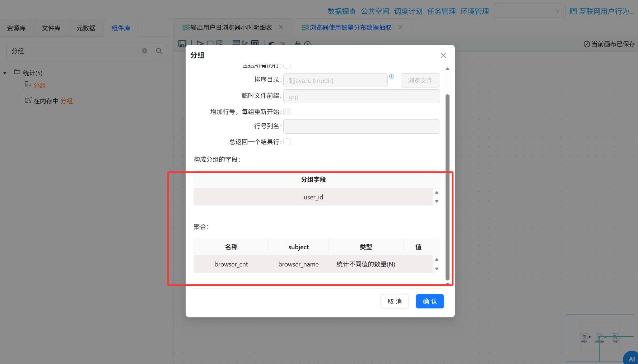Move browser_cnt row up with the up arrow

pos(437,260)
